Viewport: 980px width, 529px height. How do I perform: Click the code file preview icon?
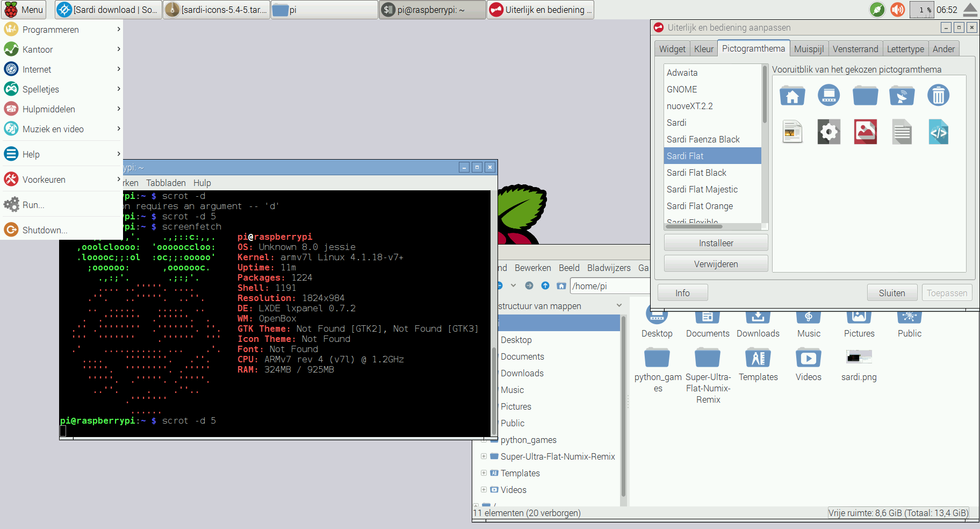(938, 132)
